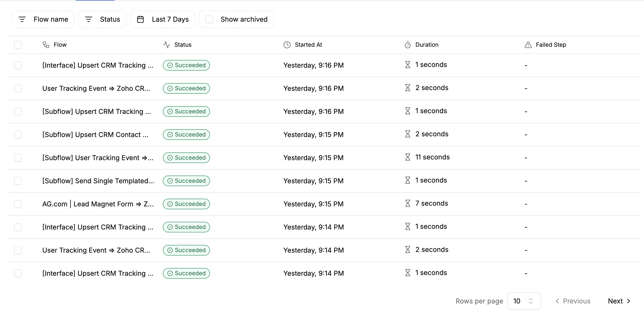Image resolution: width=644 pixels, height=315 pixels.
Task: Open the 11 seconds Subflow User Tracking run
Action: coord(98,158)
